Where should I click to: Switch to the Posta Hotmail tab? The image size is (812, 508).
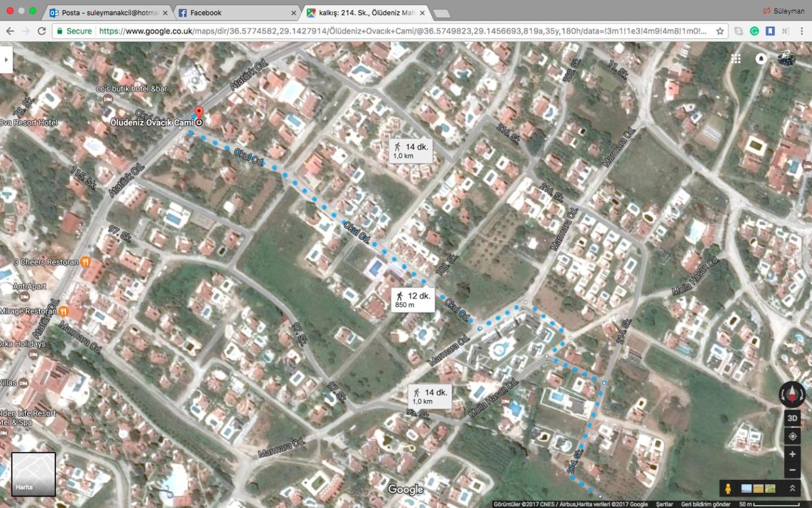tap(109, 12)
